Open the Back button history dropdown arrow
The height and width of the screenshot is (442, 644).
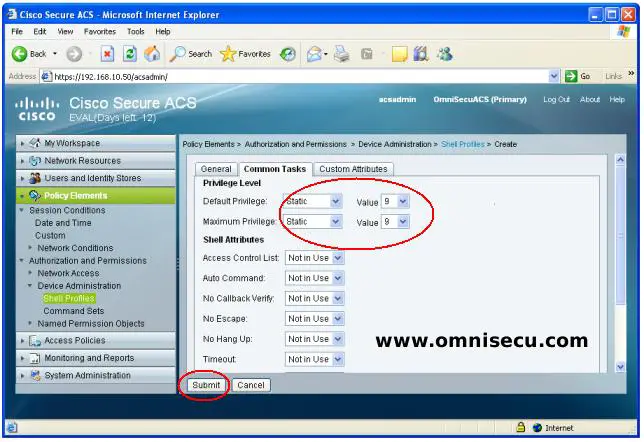pos(55,54)
